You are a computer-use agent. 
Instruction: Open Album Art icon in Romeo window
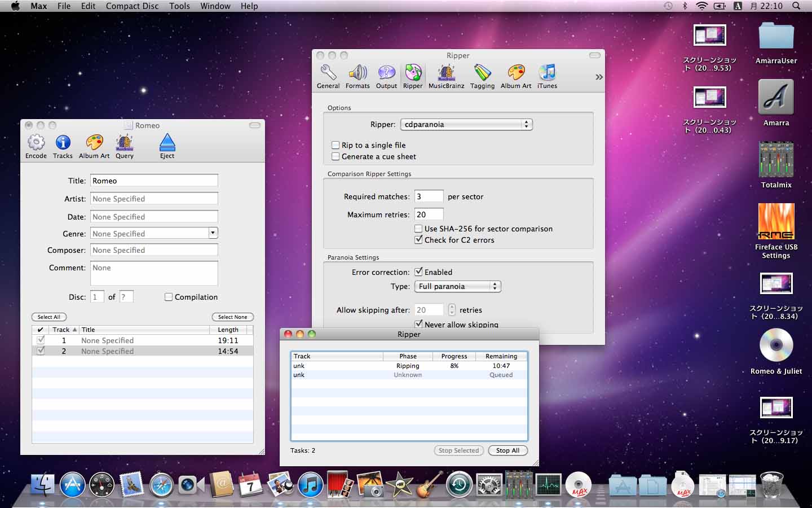[94, 146]
